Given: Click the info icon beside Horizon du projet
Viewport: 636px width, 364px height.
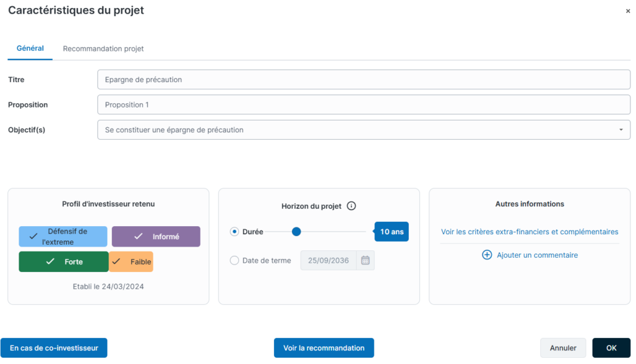Looking at the screenshot, I should coord(352,206).
